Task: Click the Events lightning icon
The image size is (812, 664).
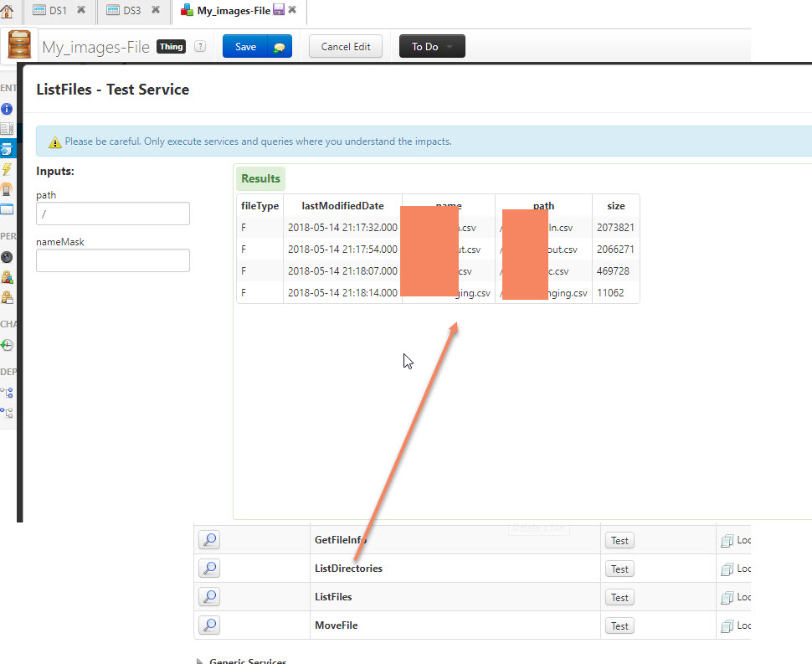Action: (7, 168)
